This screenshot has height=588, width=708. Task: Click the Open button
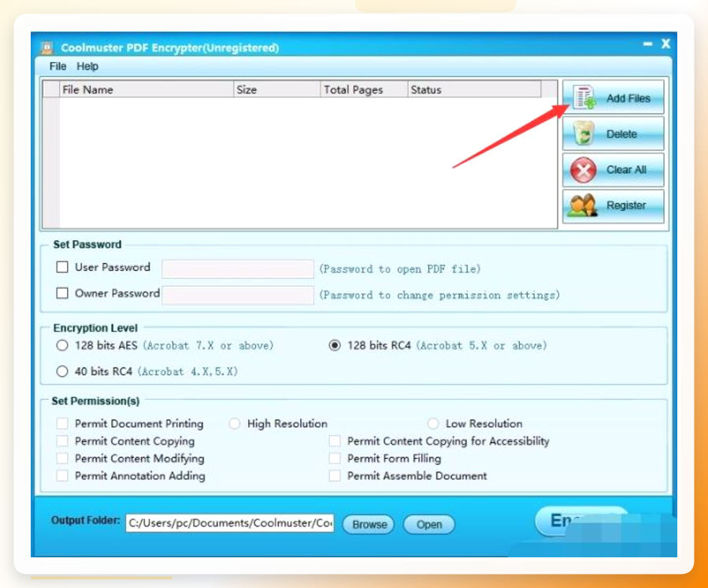click(x=429, y=524)
